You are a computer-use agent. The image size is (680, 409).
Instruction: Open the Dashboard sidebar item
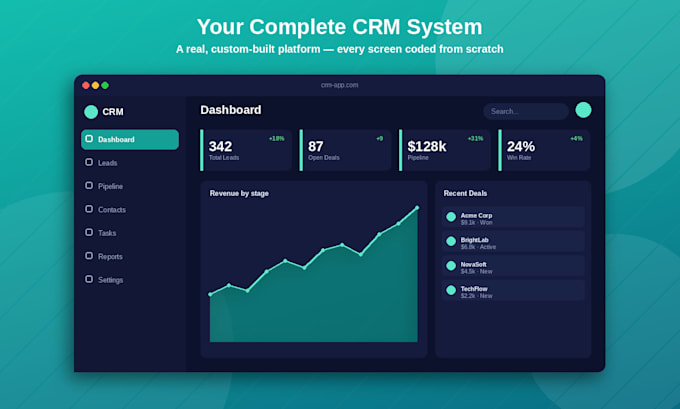coord(130,139)
